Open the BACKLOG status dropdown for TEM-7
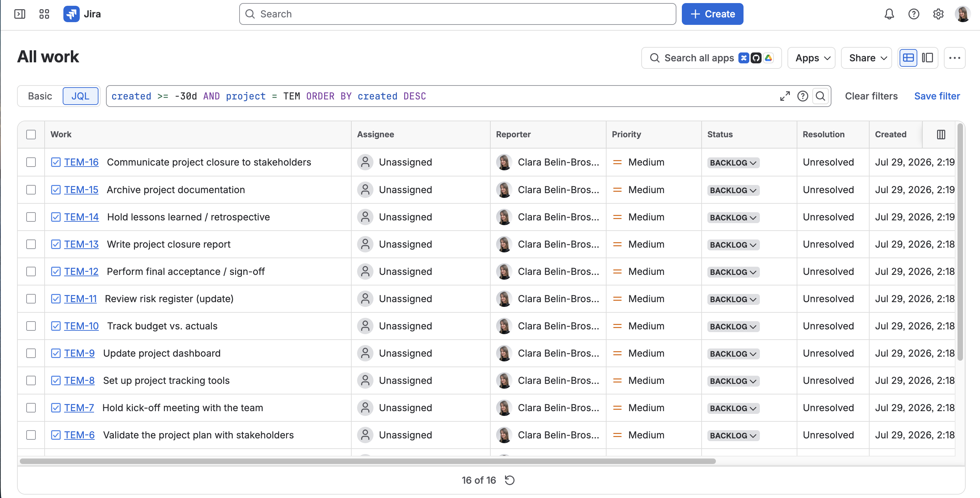The height and width of the screenshot is (498, 980). click(x=733, y=408)
